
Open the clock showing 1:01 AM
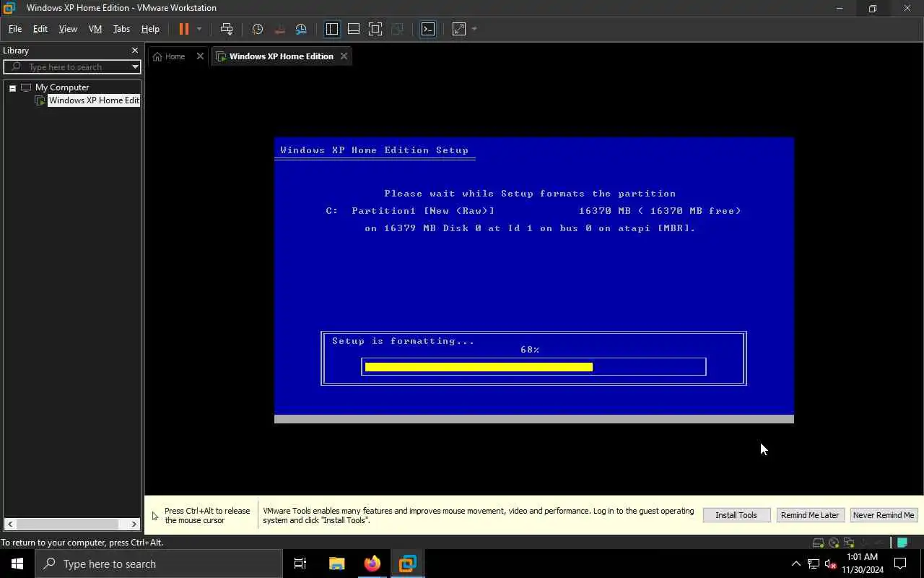(863, 564)
